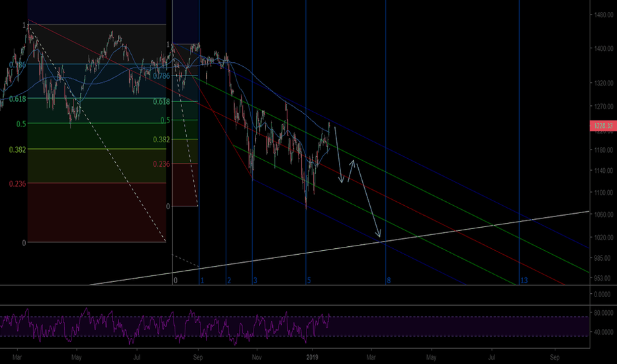The image size is (617, 364).
Task: Select the 1180.00 price axis label
Action: point(604,150)
